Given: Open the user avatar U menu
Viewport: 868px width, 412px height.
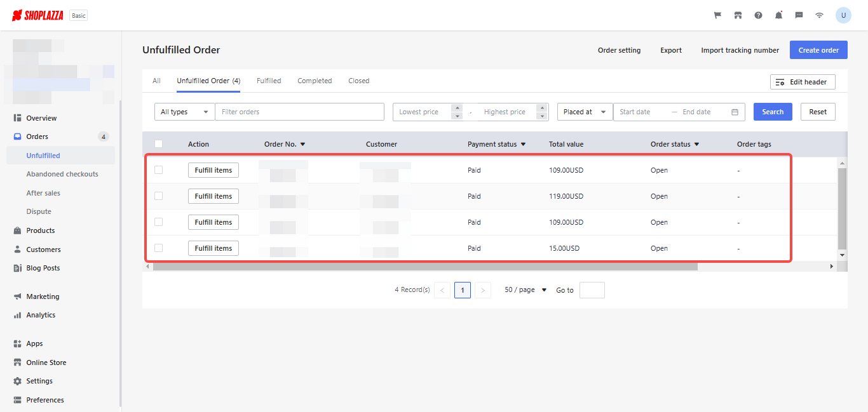Looking at the screenshot, I should click(843, 15).
